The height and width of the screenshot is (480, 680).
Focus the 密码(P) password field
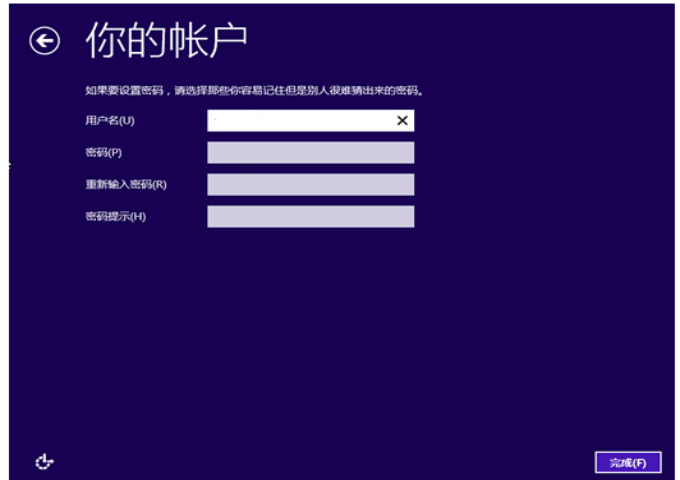pyautogui.click(x=311, y=153)
